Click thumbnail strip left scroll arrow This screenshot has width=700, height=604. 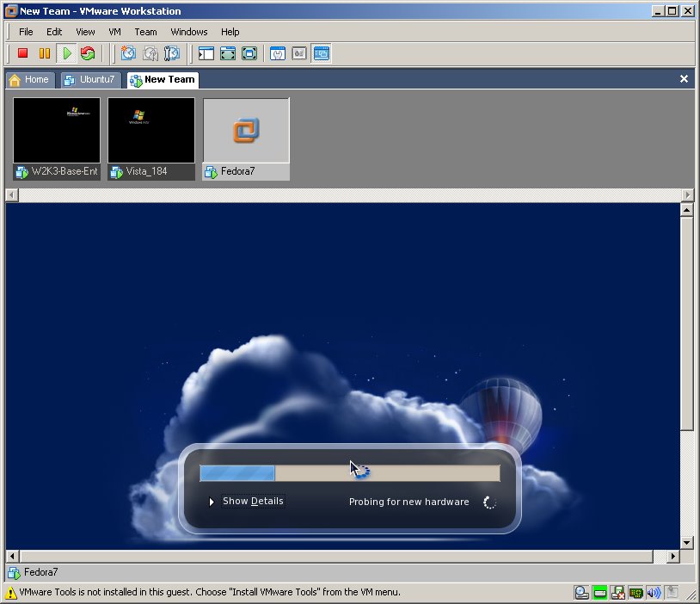[x=12, y=195]
